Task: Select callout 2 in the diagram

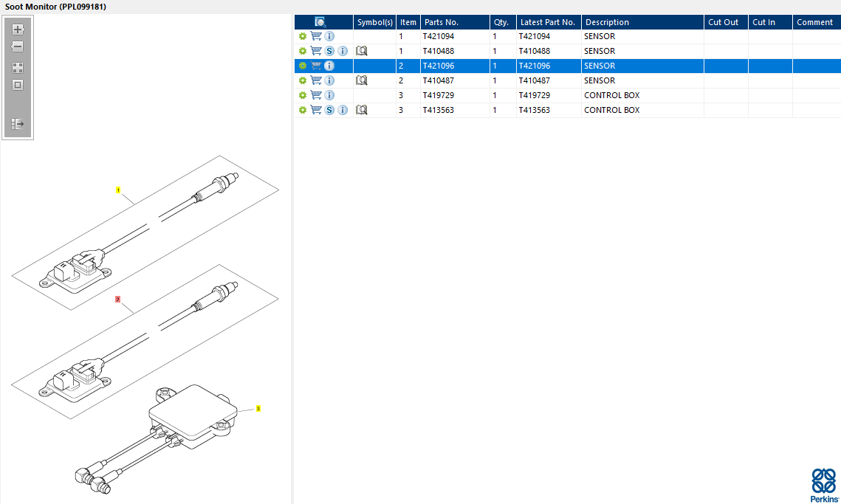Action: [x=117, y=299]
